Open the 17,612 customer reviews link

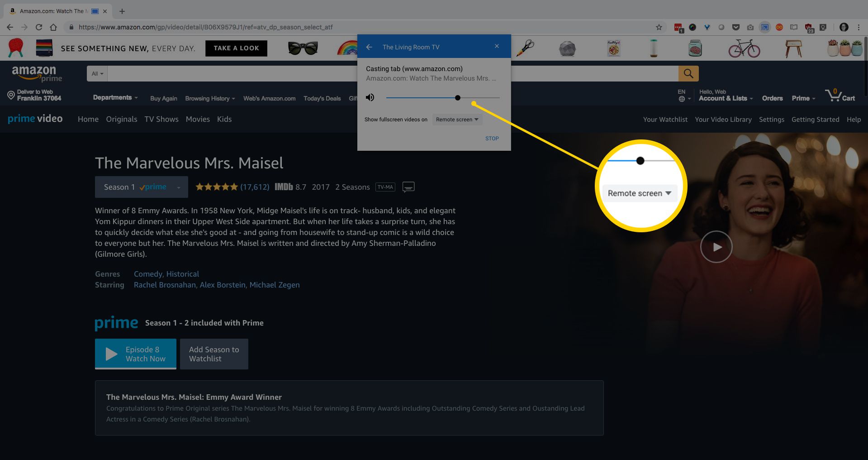[255, 187]
